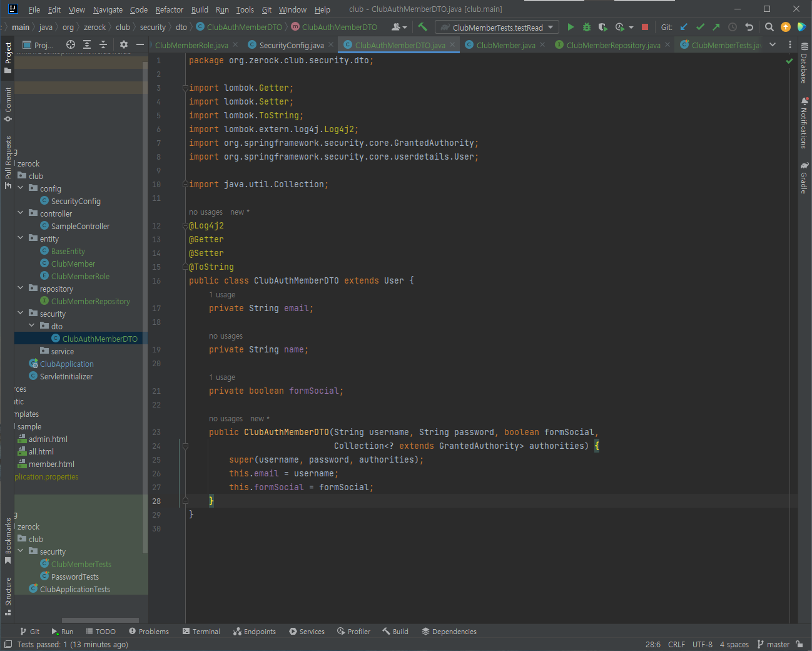This screenshot has height=651, width=812.
Task: Stop the running process with red square
Action: pos(645,27)
